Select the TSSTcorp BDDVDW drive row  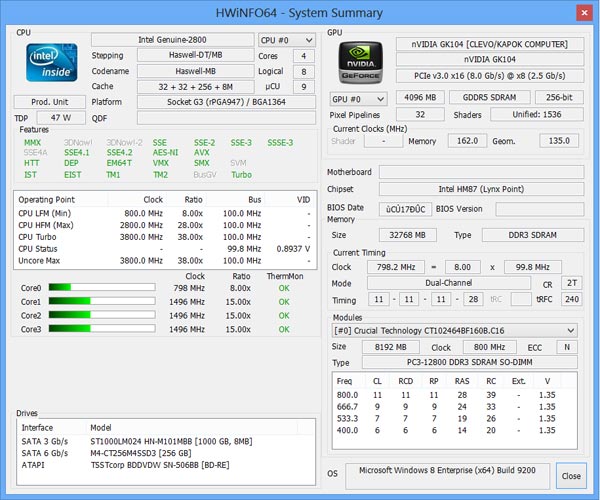point(166,465)
